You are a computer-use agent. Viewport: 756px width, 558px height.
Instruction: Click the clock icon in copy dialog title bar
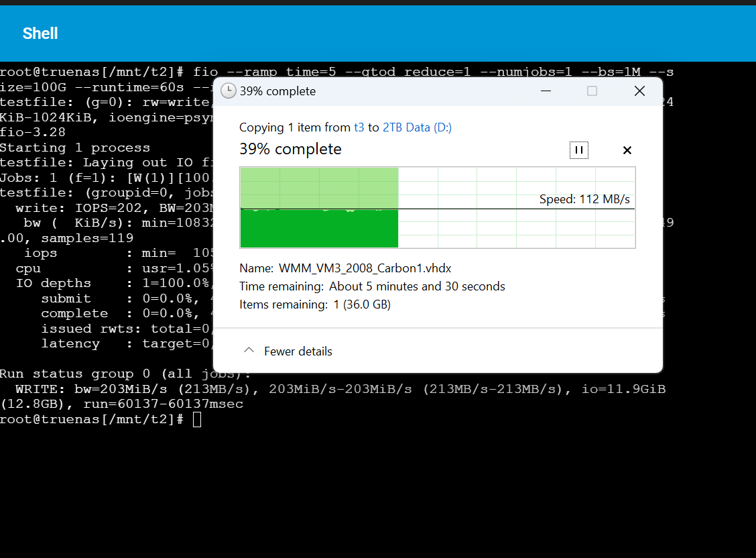(228, 91)
